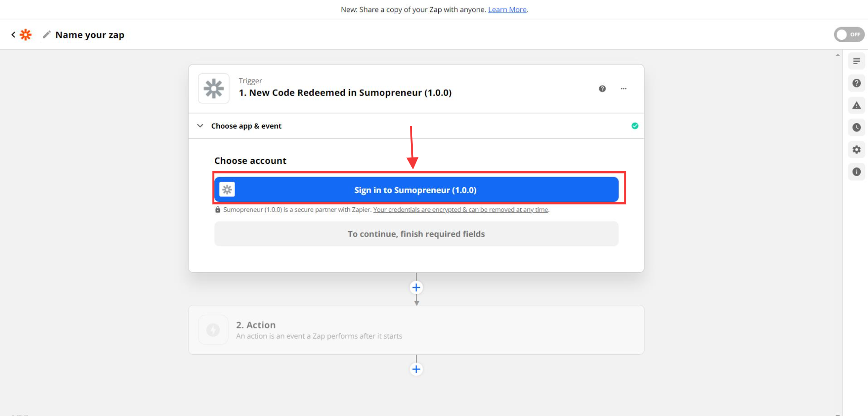Edit the 'Name your zap' title
868x416 pixels.
(90, 35)
